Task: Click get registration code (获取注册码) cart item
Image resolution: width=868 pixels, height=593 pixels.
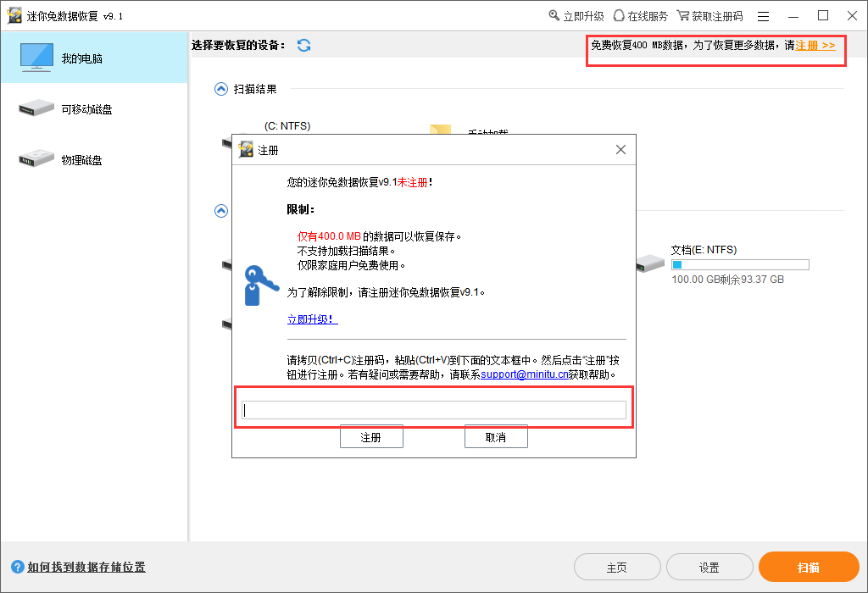Action: 709,16
